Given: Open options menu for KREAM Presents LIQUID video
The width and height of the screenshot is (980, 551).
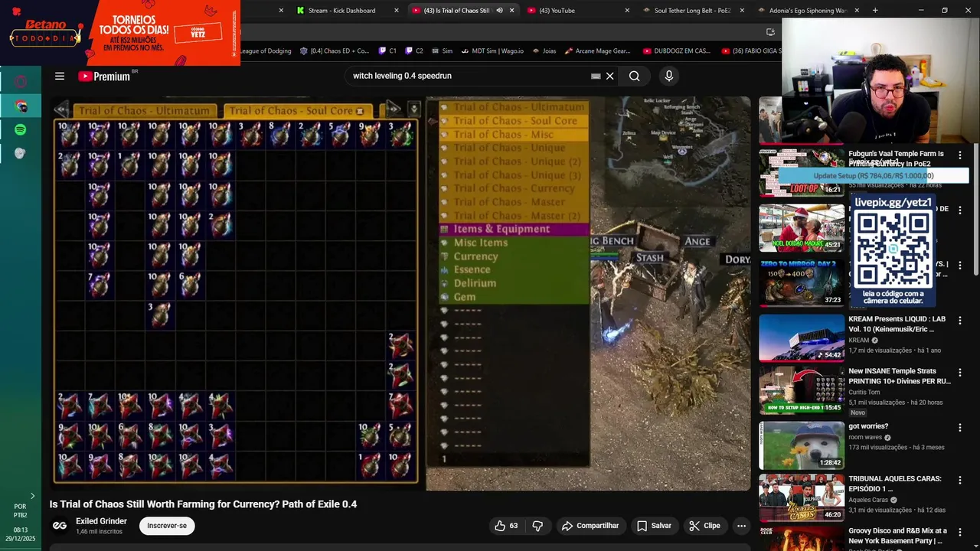Looking at the screenshot, I should (960, 321).
